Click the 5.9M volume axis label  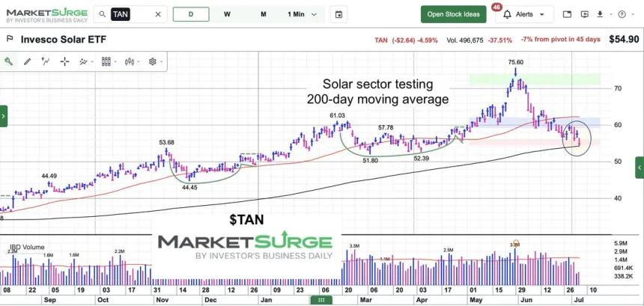click(x=620, y=243)
